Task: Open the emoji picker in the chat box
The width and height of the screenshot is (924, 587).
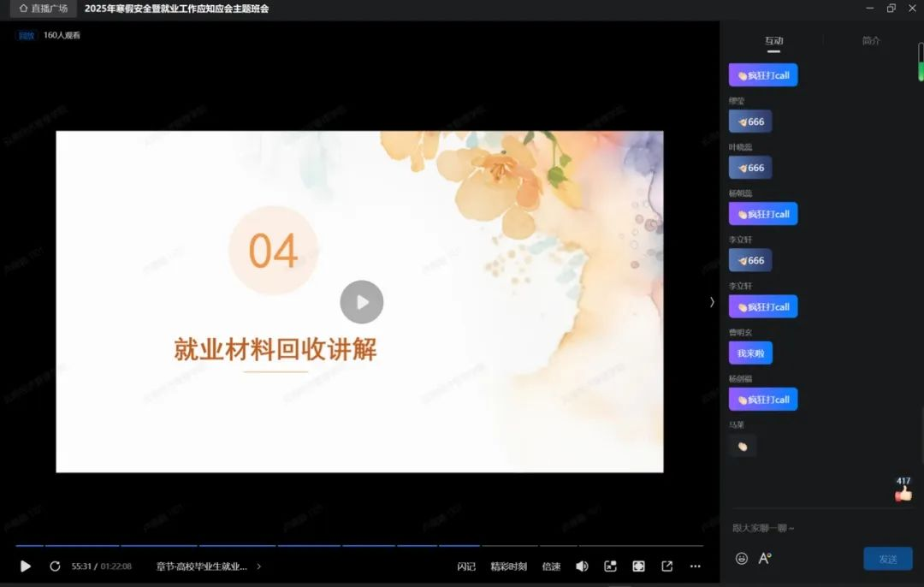Action: pyautogui.click(x=741, y=558)
